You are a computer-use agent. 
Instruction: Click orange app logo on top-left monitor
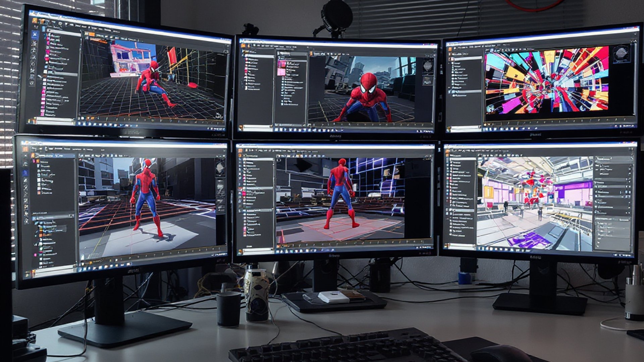pos(35,20)
